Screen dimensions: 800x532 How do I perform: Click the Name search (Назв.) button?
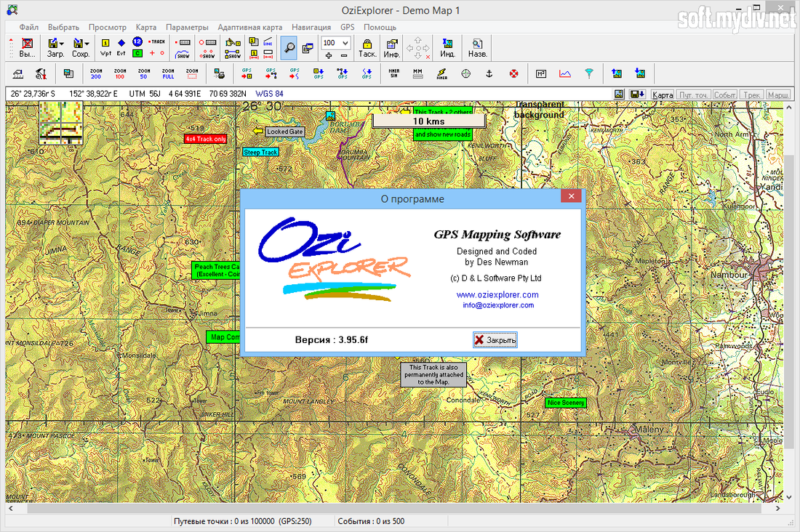[x=477, y=47]
